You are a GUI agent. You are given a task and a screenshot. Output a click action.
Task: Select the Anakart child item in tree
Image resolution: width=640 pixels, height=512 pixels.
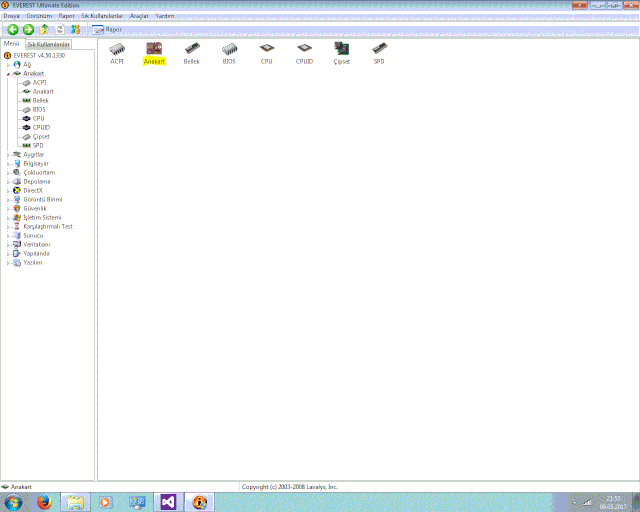(43, 91)
